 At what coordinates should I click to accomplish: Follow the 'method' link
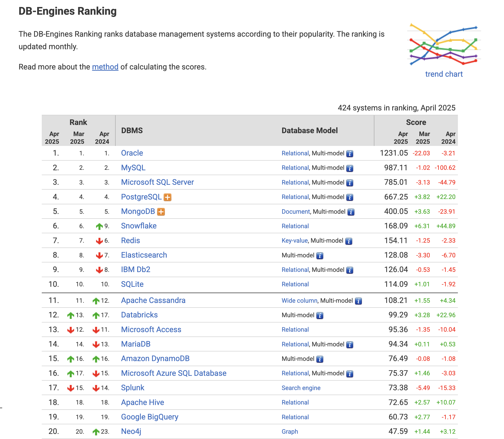tap(105, 67)
